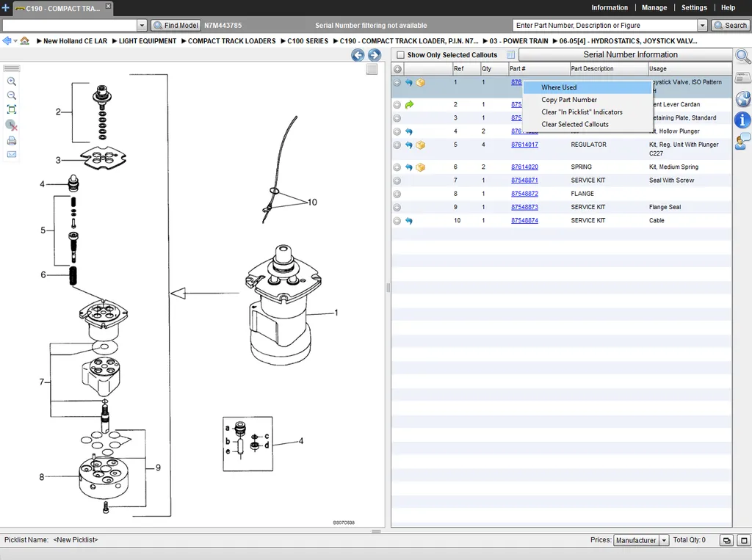This screenshot has height=560, width=752.
Task: Click the maximize panel icon in status bar
Action: pyautogui.click(x=745, y=540)
